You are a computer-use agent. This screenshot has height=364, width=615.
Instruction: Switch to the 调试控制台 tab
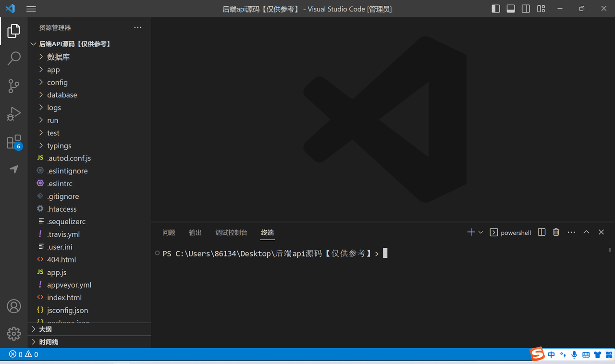[231, 232]
